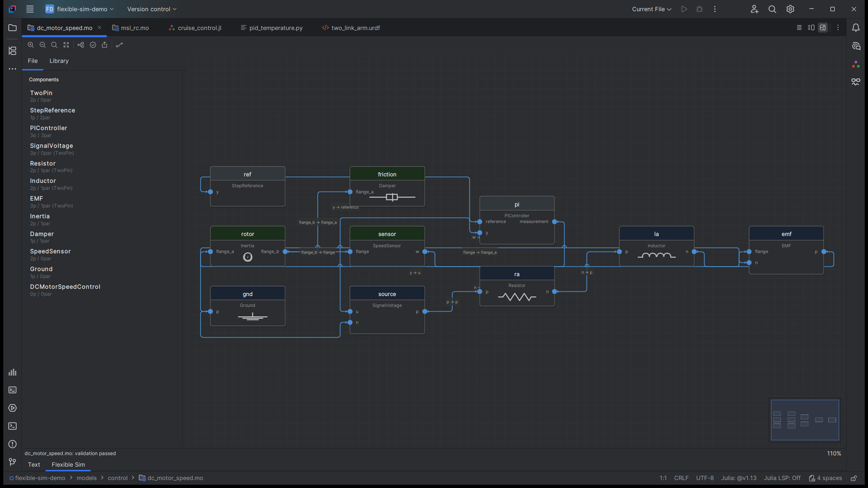This screenshot has height=488, width=868.
Task: Open the Problems tool window
Action: (x=12, y=444)
